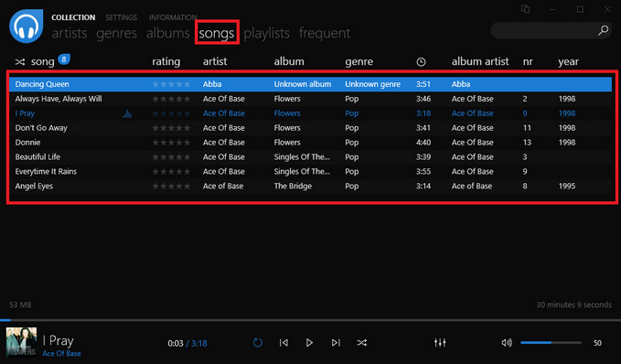The image size is (621, 364).
Task: Open the Collection menu
Action: (73, 17)
